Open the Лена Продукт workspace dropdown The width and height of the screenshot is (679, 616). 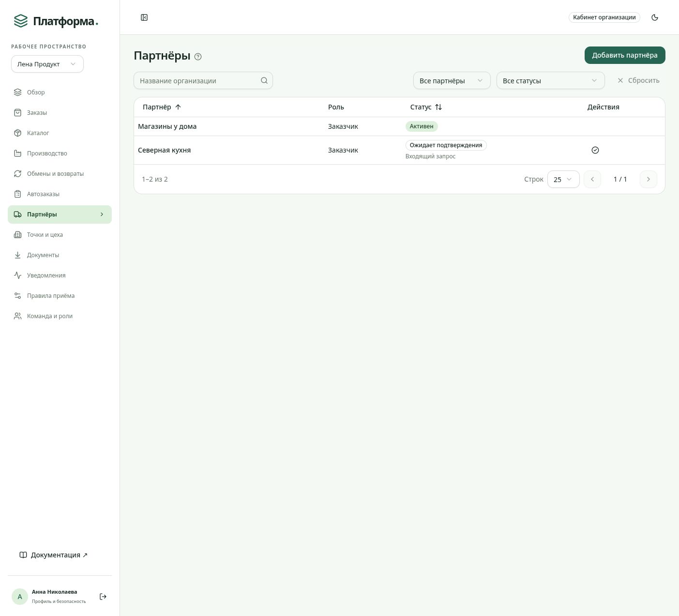[47, 64]
